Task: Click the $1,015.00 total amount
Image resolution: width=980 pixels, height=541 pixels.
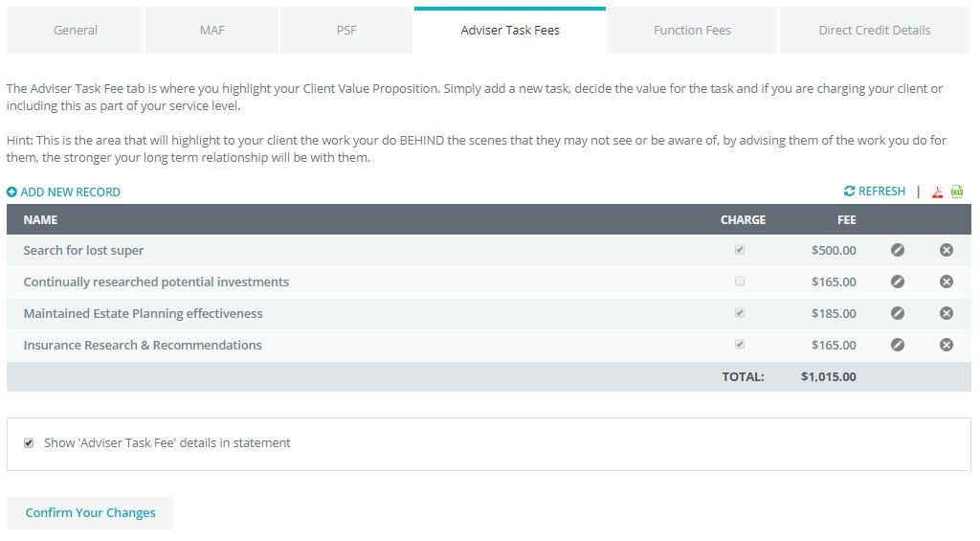Action: point(829,376)
